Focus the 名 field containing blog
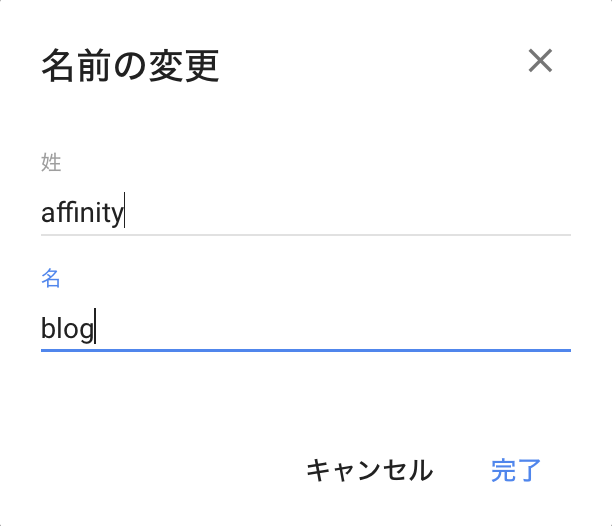Screen dimensions: 612x526 pyautogui.click(x=300, y=328)
